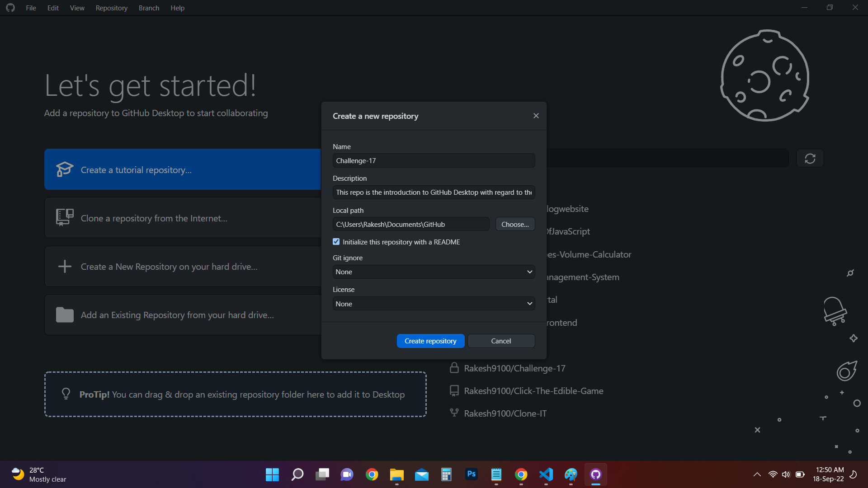
Task: Open the Repository menu
Action: 111,8
